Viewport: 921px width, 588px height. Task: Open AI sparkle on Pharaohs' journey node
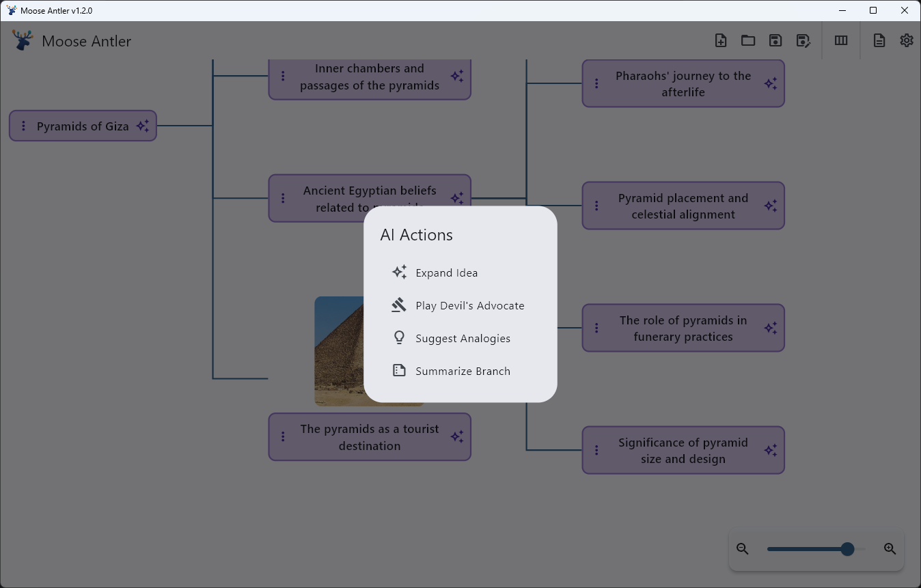point(771,83)
